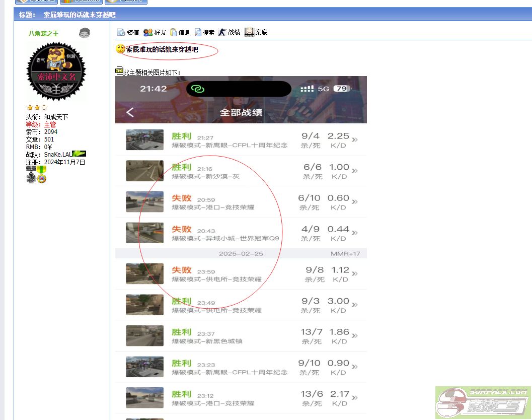Open the 战绩 battle record icon
The image size is (532, 420).
click(x=222, y=32)
